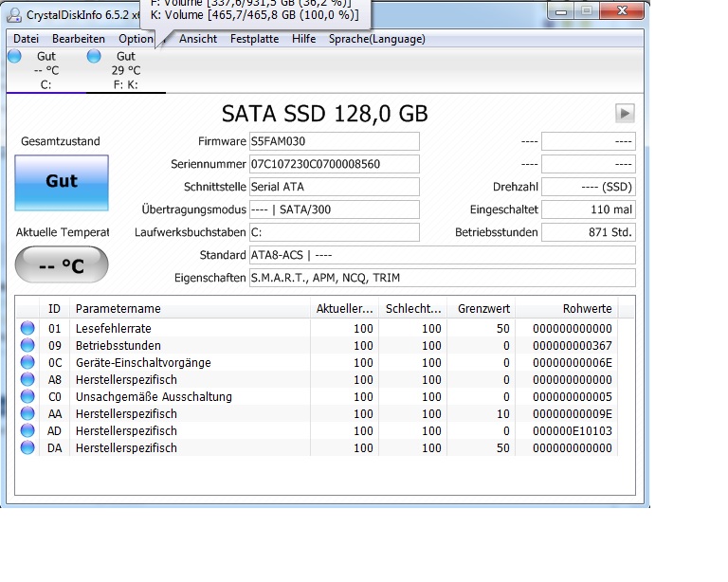Click the Standard field ATA8-ACS

443,255
